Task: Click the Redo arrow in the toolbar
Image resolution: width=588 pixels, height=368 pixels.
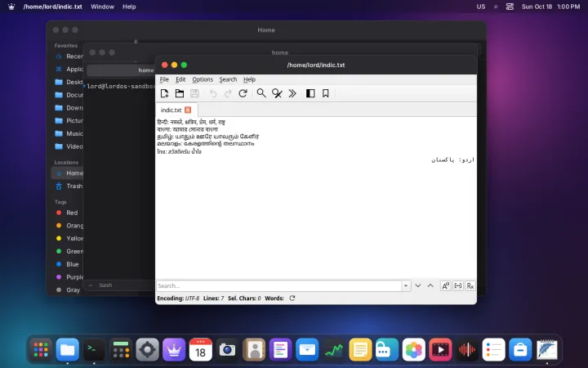Action: click(x=228, y=93)
